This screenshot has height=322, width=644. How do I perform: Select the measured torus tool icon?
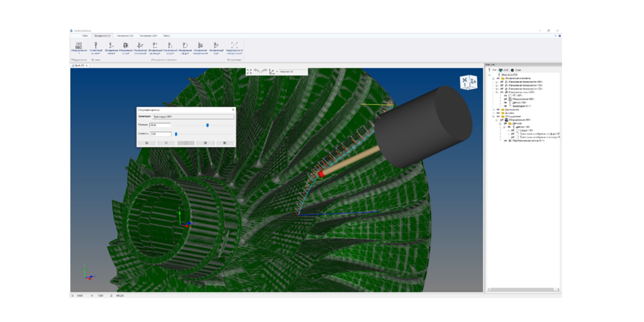click(216, 45)
